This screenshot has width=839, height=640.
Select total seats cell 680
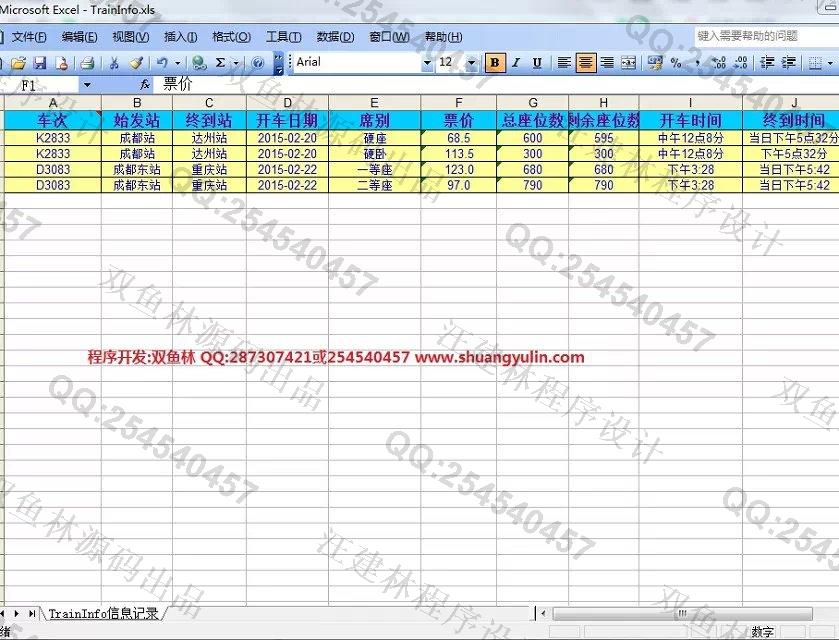pos(532,170)
